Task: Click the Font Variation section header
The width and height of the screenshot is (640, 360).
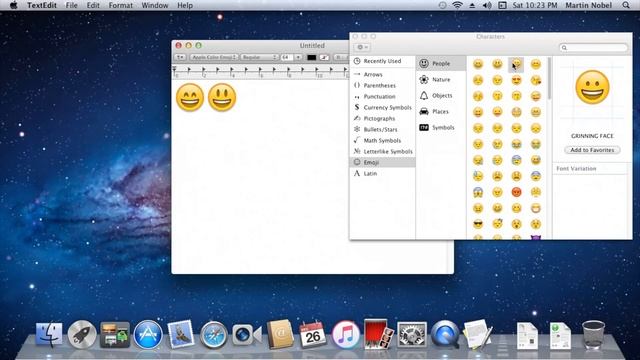Action: [576, 169]
